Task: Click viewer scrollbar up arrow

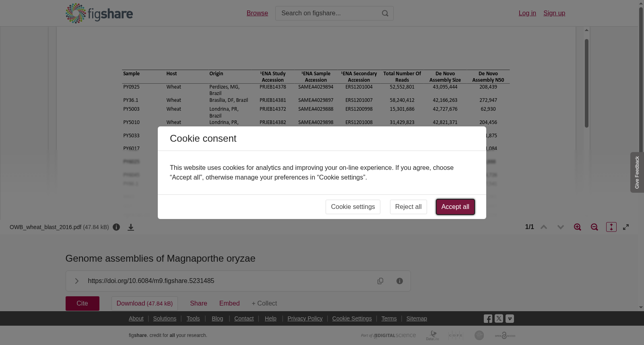Action: coord(587,30)
